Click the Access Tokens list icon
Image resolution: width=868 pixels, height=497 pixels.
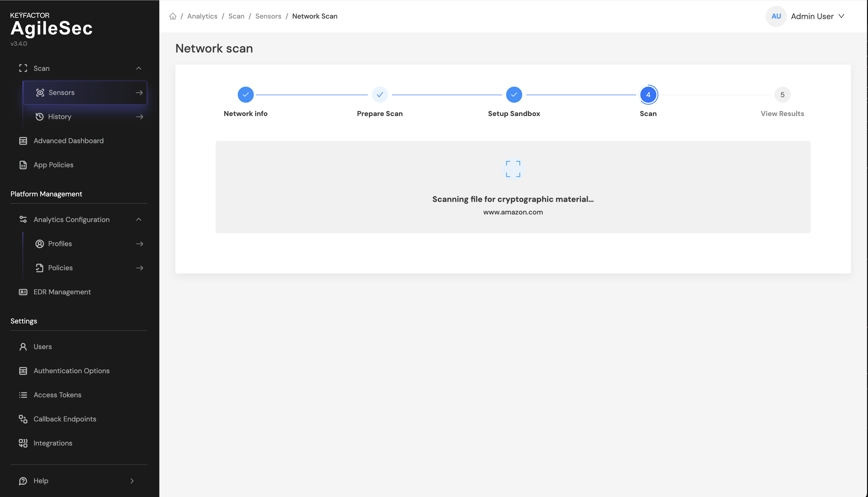(23, 395)
